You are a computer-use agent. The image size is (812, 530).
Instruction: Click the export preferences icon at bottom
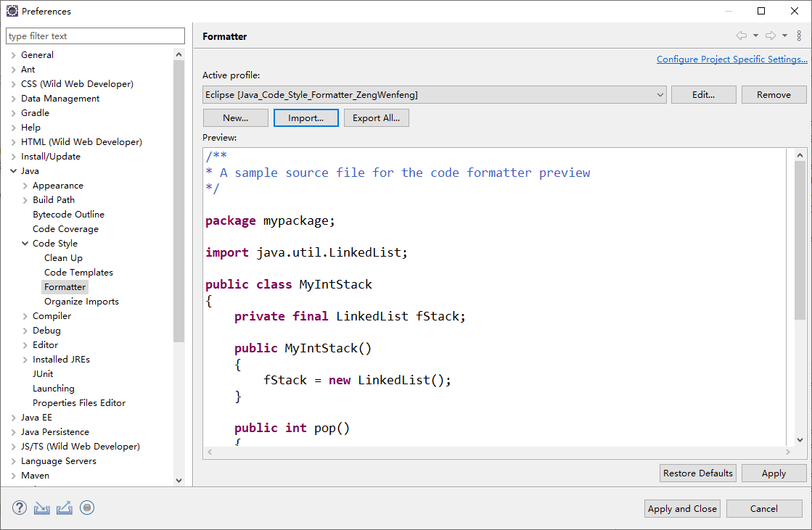(x=64, y=508)
